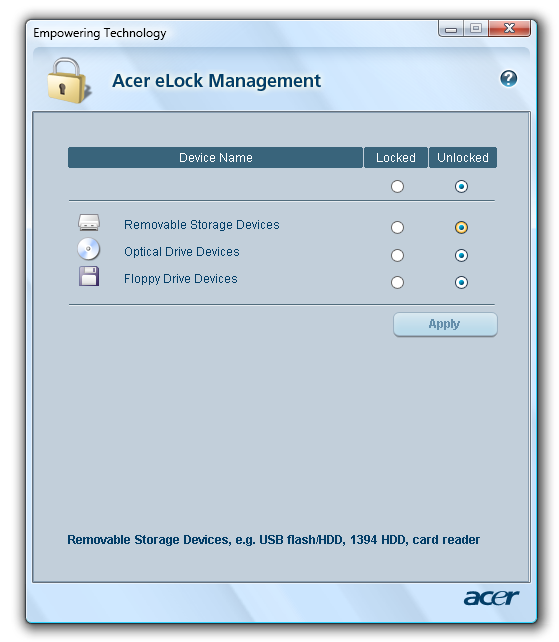Click the Unlocked column header
The image size is (559, 642).
point(463,158)
